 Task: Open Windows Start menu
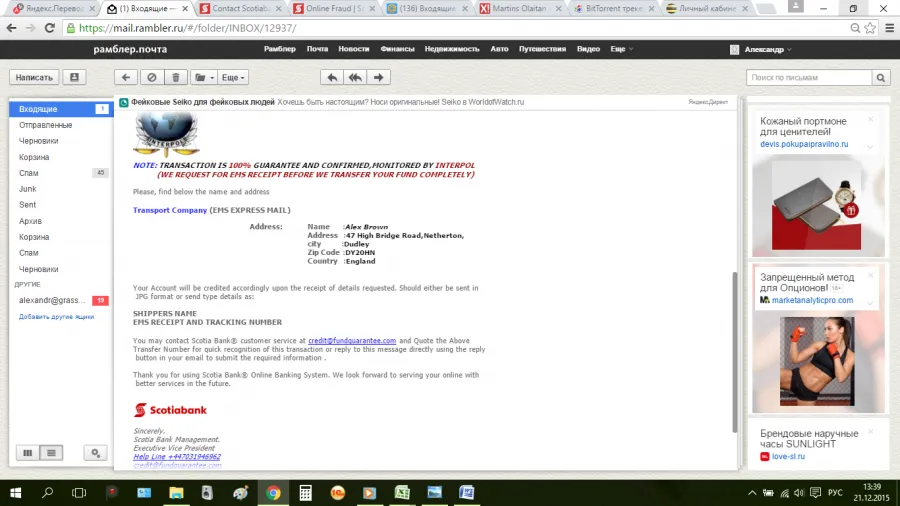[x=15, y=493]
